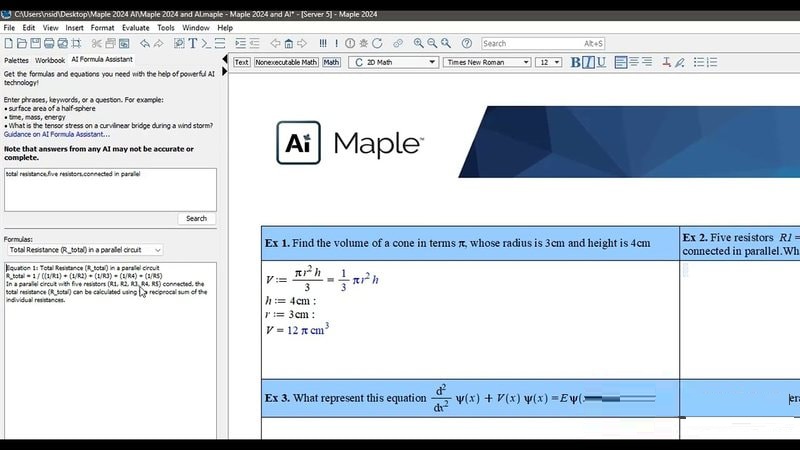Zoom in with the plus magnifier
The image size is (800, 450).
click(418, 43)
